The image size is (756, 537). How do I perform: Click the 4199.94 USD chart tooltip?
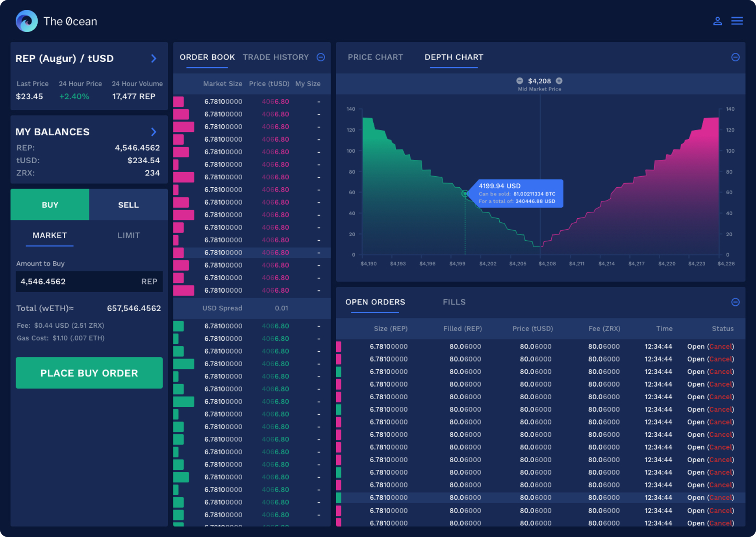click(x=517, y=193)
